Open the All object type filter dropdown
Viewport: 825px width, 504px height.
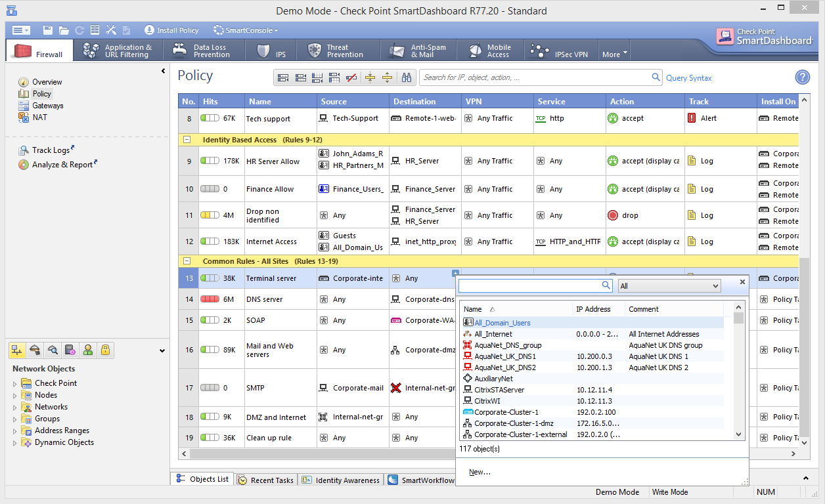tap(669, 286)
